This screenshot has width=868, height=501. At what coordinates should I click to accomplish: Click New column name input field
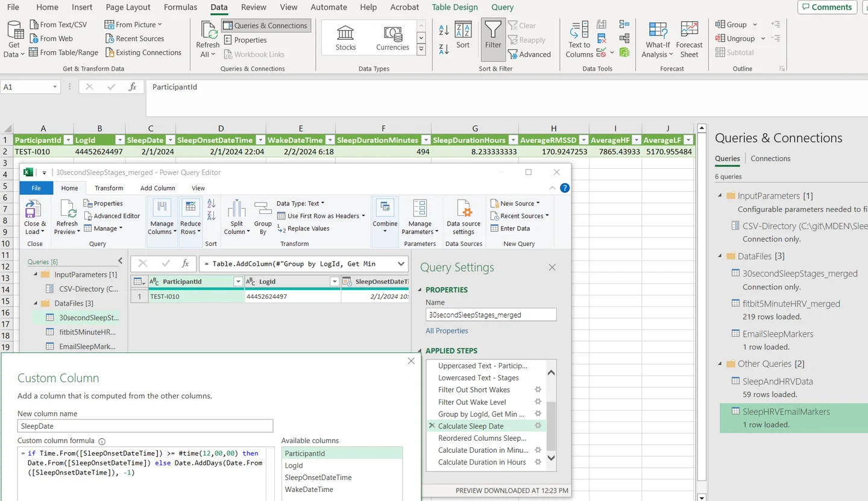coord(145,426)
